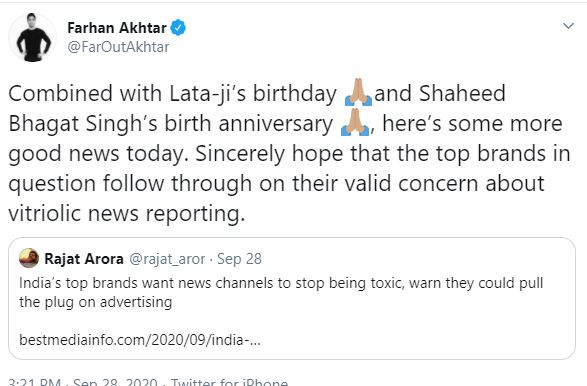Click folded hands emoji after 'anniversary'
587x386 pixels.
click(x=355, y=122)
